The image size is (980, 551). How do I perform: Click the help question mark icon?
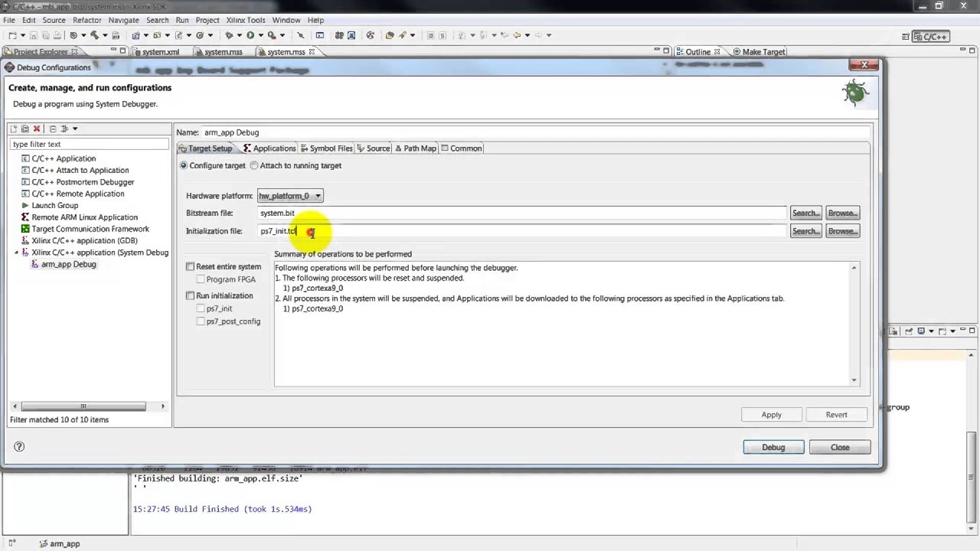(19, 447)
